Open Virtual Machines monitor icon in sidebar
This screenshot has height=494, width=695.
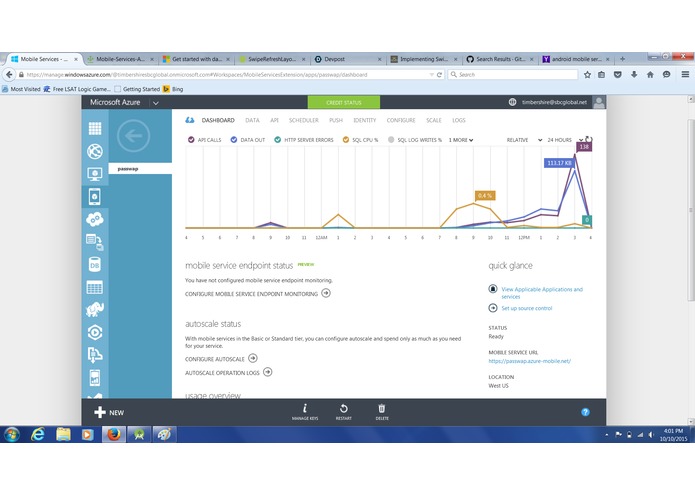point(95,174)
